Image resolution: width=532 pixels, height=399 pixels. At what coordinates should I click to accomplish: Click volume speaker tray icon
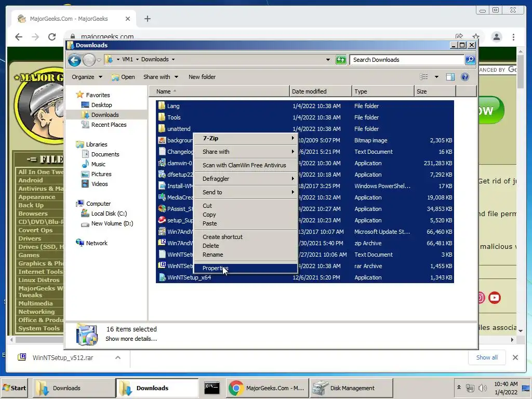(482, 388)
